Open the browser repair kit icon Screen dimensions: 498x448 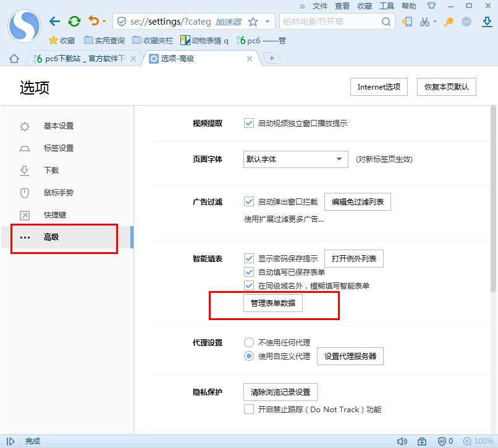click(423, 441)
